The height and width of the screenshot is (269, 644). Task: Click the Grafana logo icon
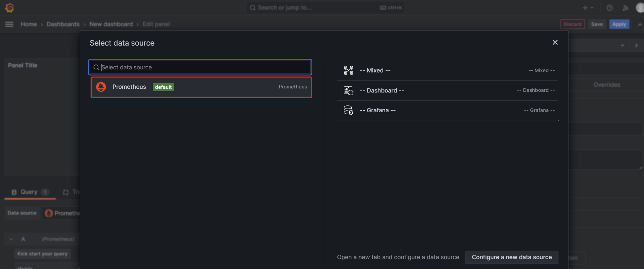[10, 7]
